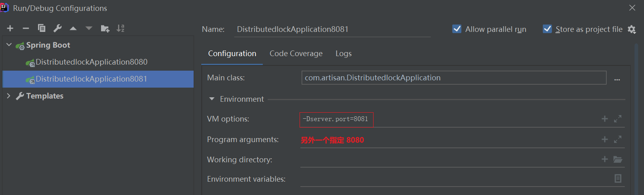Add a new run configuration
Screen dimensions: 644x195
pos(10,28)
